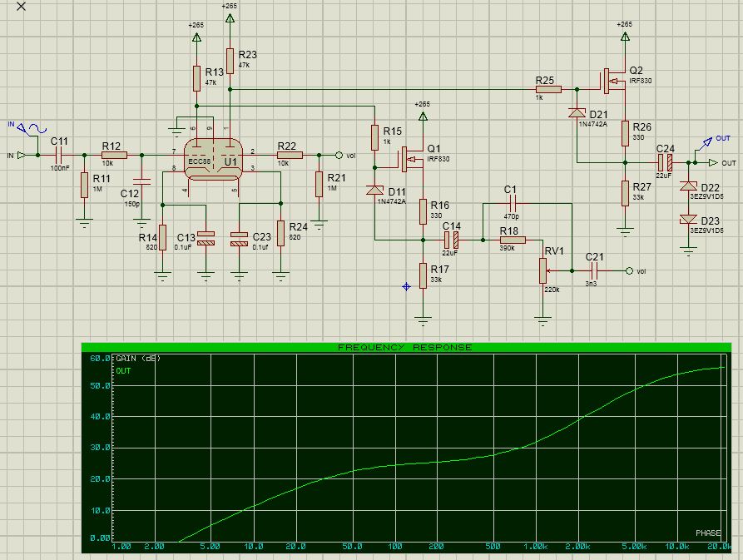Select resistor R15 1k
743x560 pixels.
(374, 137)
